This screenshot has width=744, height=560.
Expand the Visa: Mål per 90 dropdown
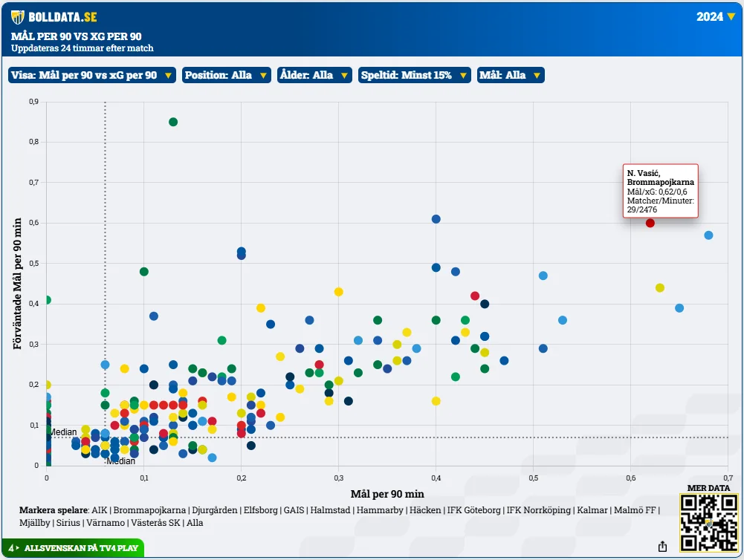tap(92, 75)
